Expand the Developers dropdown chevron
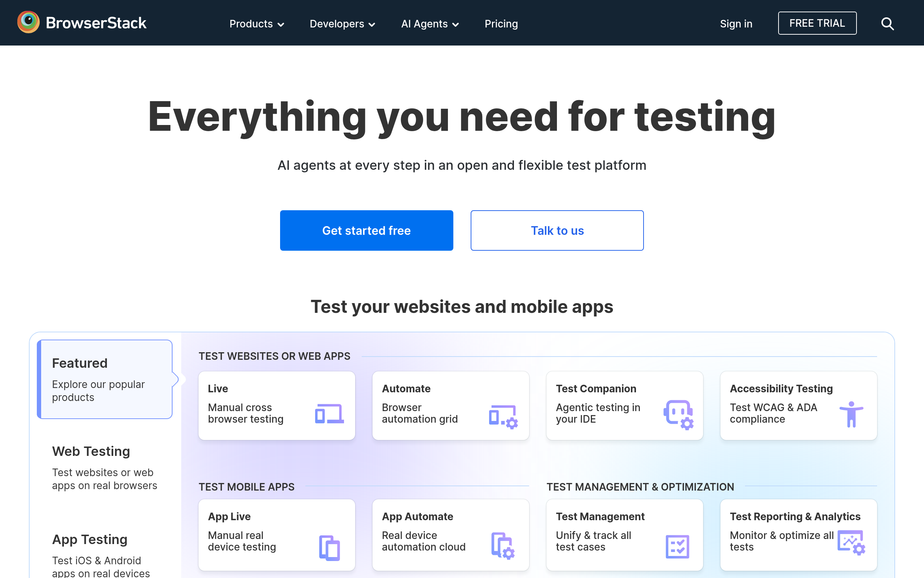The height and width of the screenshot is (578, 924). coord(372,25)
